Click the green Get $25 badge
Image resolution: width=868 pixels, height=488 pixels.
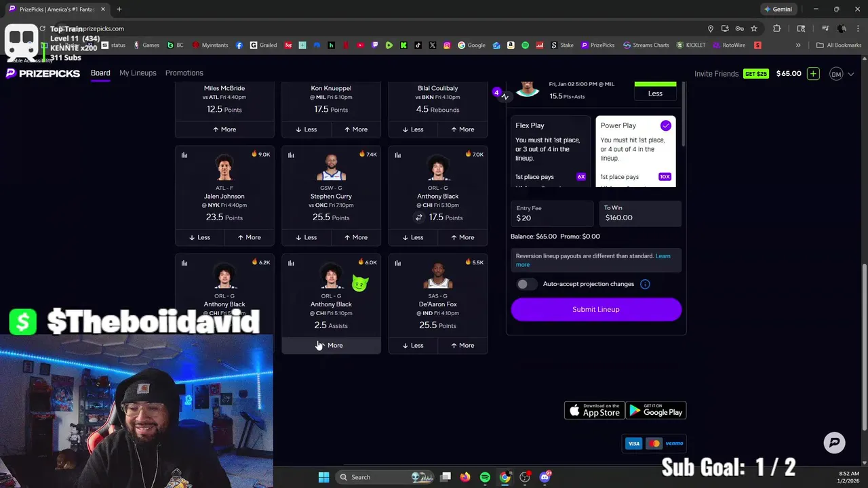tap(756, 74)
